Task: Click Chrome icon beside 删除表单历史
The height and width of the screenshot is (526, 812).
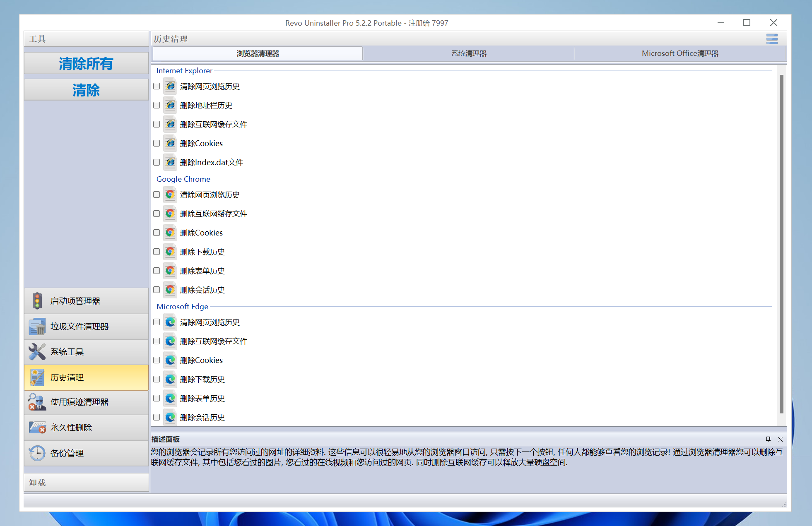Action: (170, 271)
